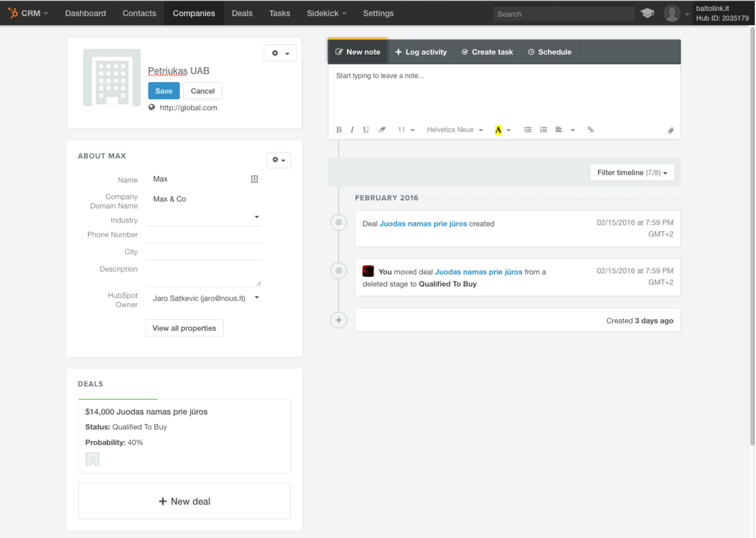Screen dimensions: 756x538
Task: Click the City field
Action: tap(204, 253)
